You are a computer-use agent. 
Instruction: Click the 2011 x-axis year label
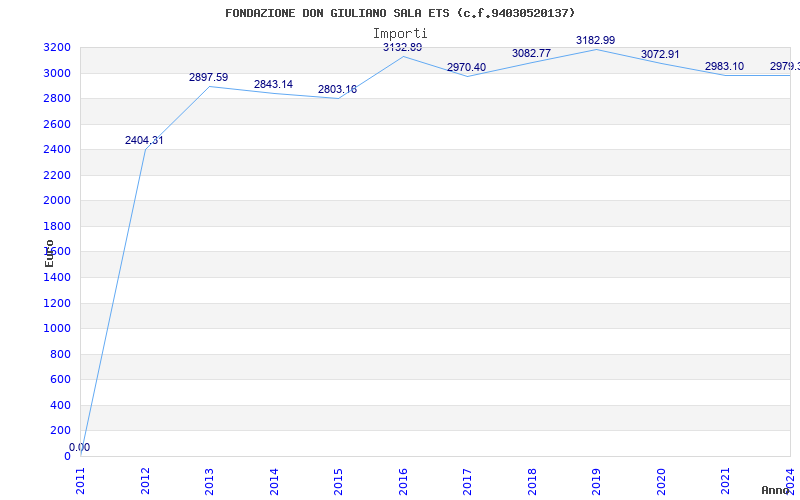(81, 481)
